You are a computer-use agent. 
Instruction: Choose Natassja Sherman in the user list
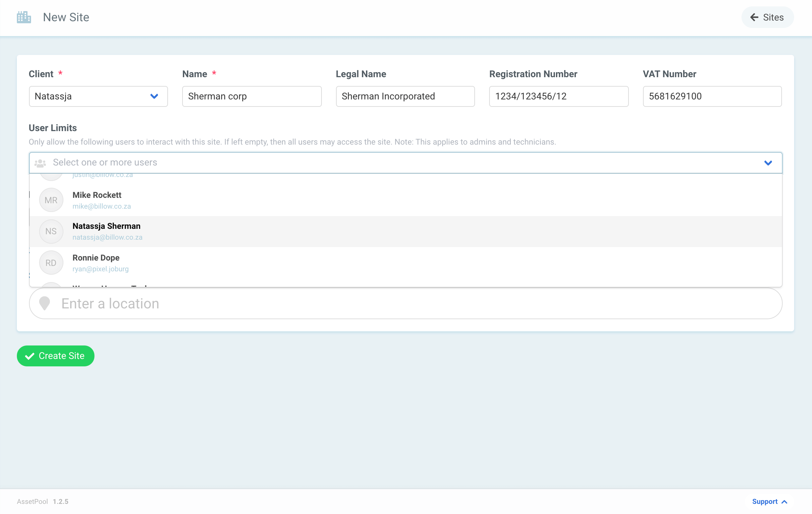pyautogui.click(x=107, y=226)
